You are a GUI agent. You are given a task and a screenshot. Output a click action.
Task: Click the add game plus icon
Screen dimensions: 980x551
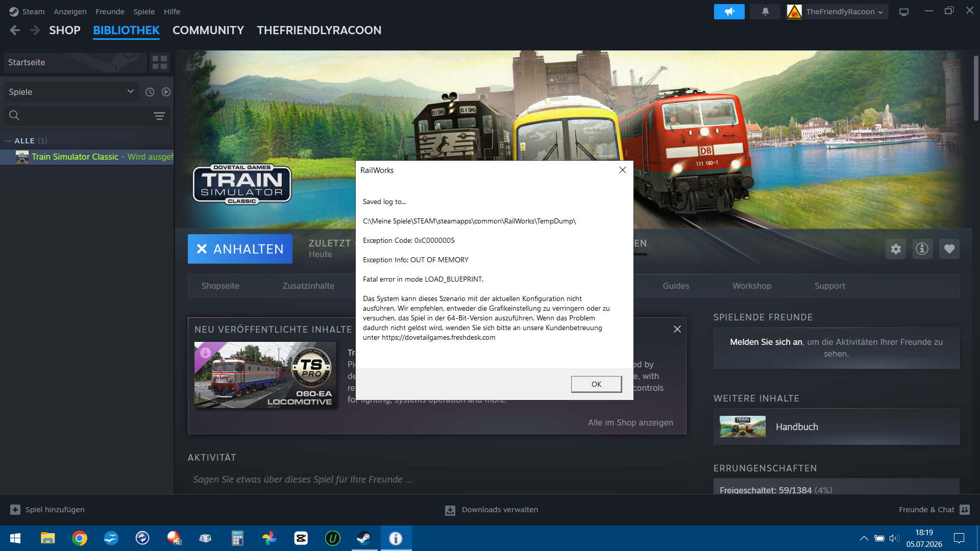(15, 510)
